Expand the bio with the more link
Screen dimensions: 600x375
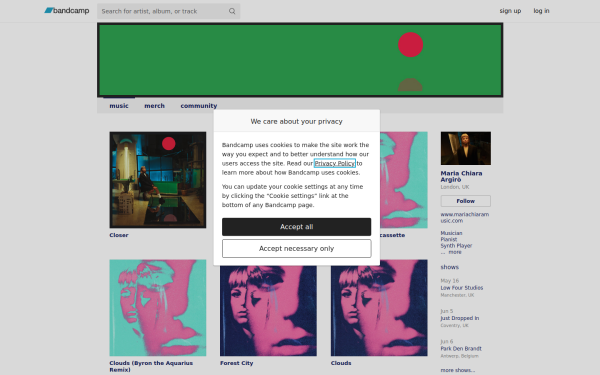[455, 253]
